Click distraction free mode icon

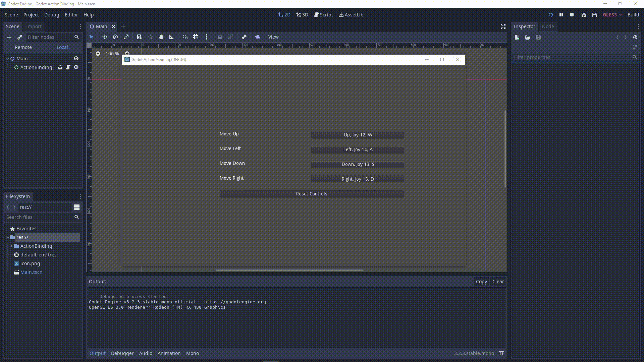click(x=503, y=26)
